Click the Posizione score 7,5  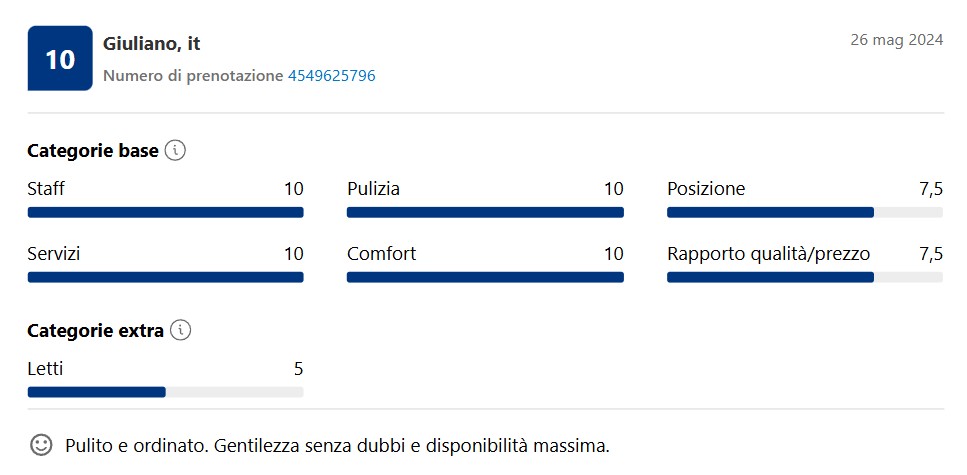point(931,189)
